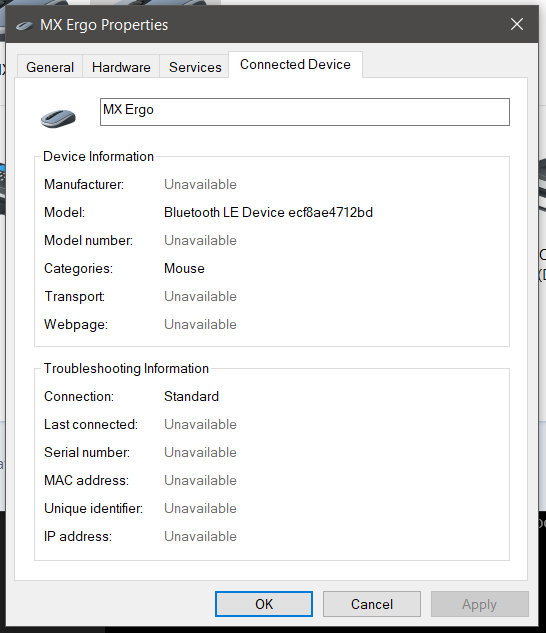
Task: Click the Standard connection value
Action: [191, 396]
